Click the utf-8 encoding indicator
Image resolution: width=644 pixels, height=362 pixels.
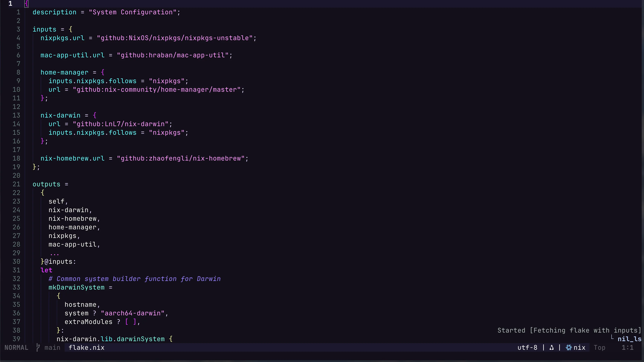click(x=528, y=347)
